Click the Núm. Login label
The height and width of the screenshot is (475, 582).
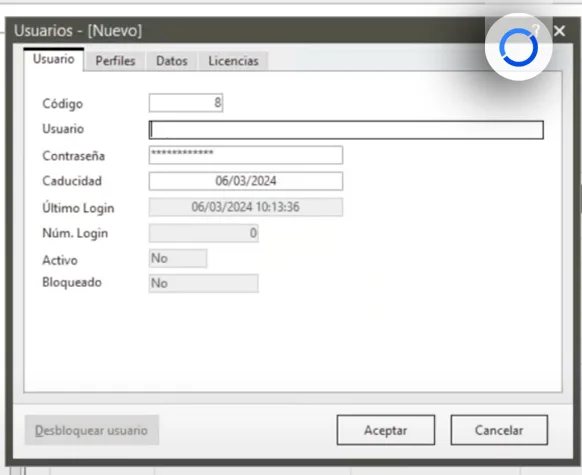coord(75,233)
